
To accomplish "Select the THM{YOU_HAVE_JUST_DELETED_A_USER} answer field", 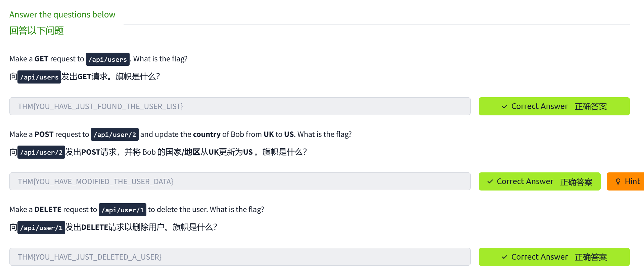I will 240,257.
